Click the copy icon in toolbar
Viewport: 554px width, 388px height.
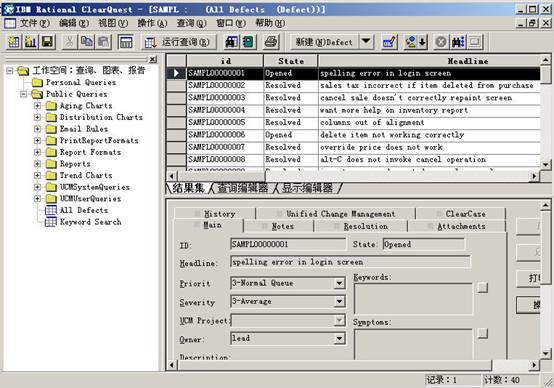click(87, 42)
